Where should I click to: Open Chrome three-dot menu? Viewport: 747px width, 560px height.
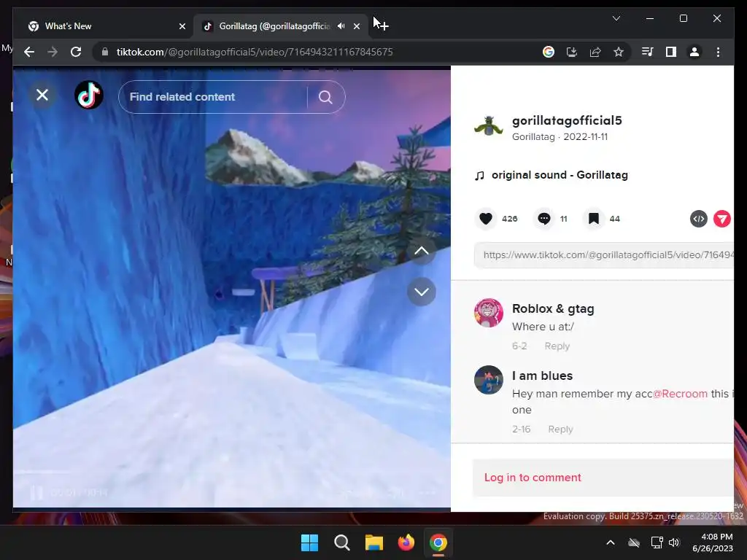[x=718, y=52]
